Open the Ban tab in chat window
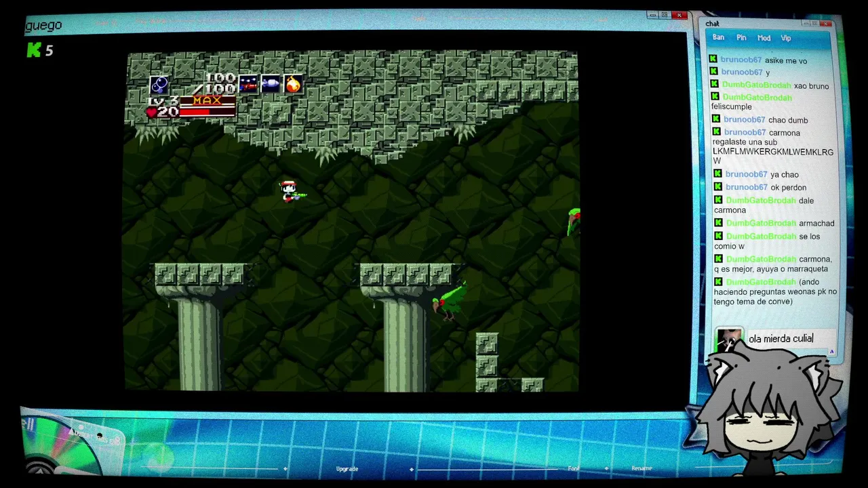This screenshot has width=868, height=488. point(718,38)
